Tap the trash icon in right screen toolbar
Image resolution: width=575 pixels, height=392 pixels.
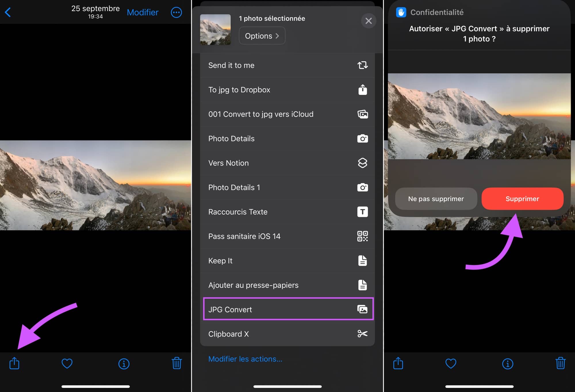point(561,363)
